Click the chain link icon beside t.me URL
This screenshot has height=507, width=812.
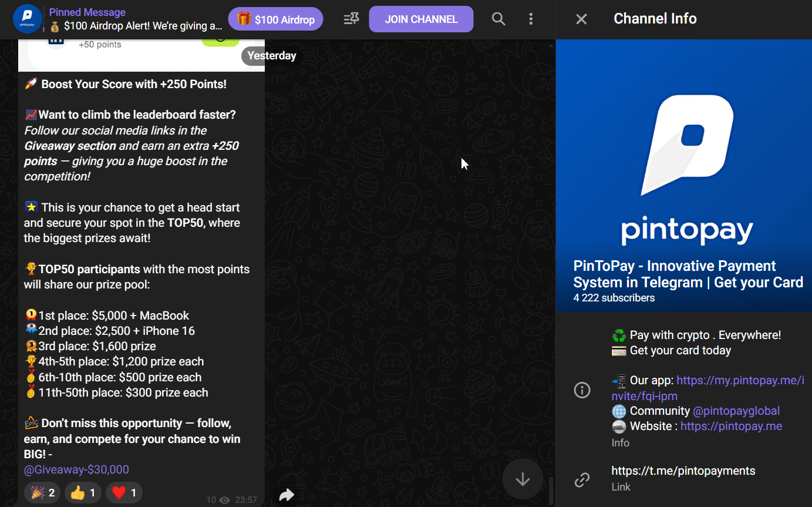582,480
